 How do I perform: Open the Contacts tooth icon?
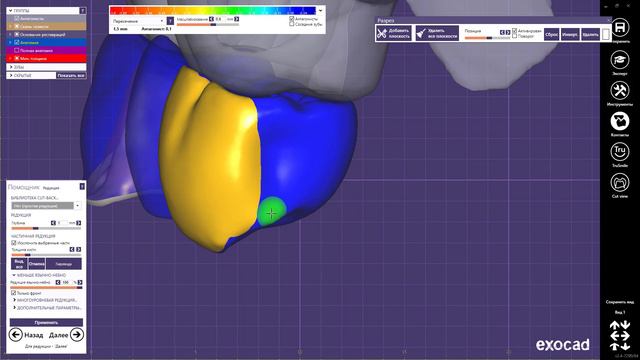pos(620,121)
